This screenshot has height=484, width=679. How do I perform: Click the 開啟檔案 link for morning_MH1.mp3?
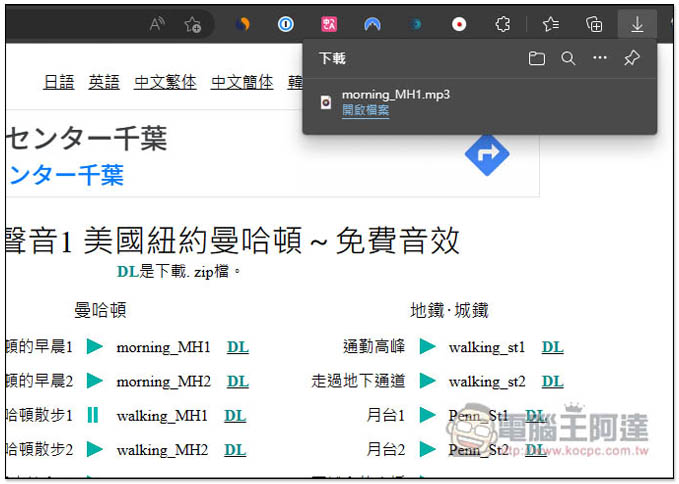click(x=365, y=110)
